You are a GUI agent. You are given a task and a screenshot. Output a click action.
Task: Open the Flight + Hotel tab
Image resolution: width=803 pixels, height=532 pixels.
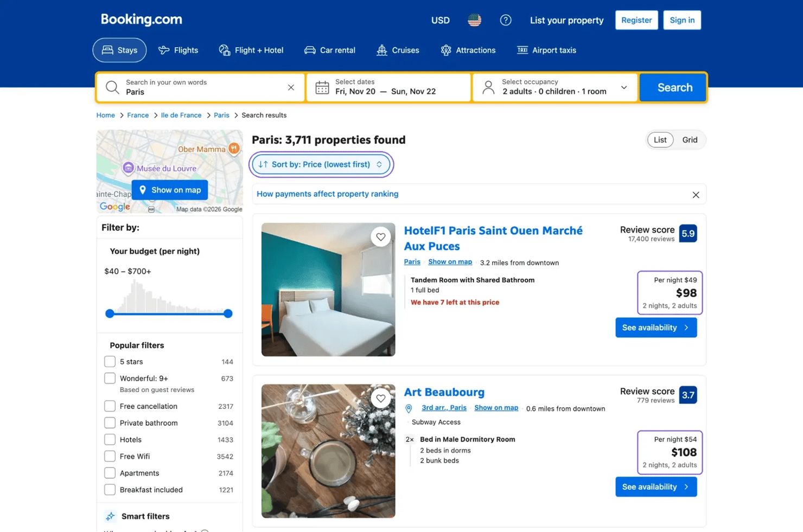point(251,50)
